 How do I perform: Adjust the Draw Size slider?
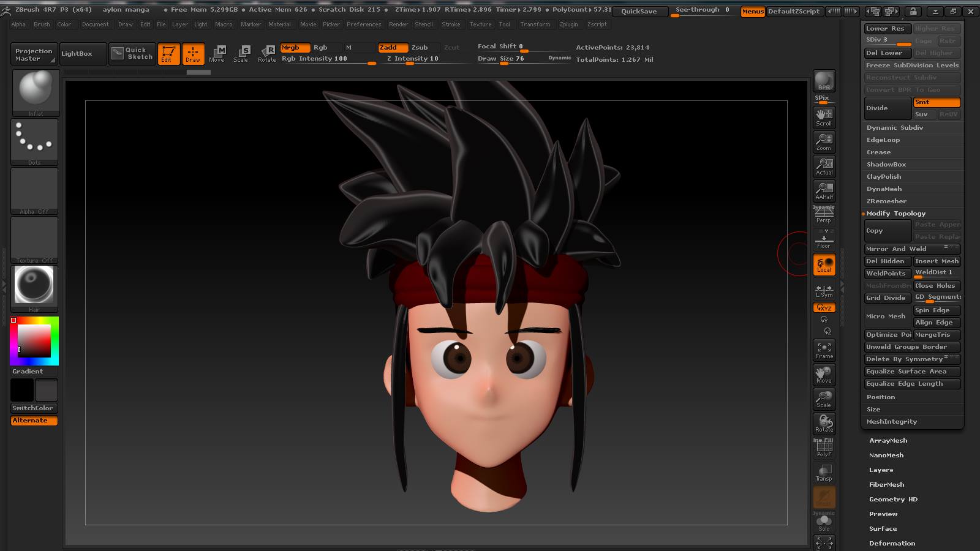tap(524, 59)
